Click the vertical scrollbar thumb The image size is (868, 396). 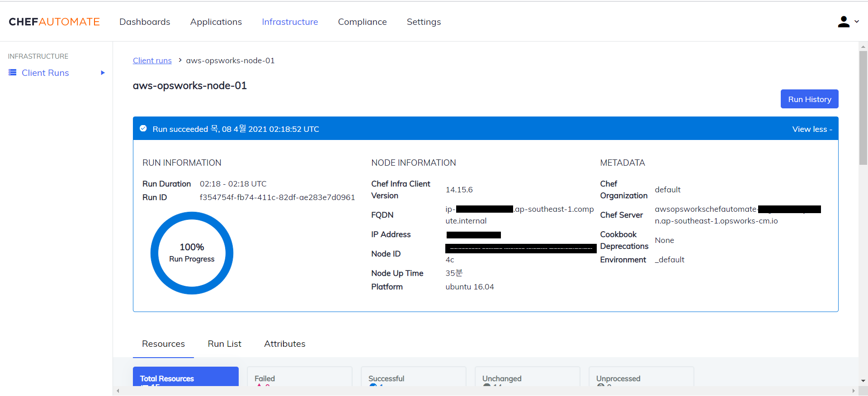(863, 108)
